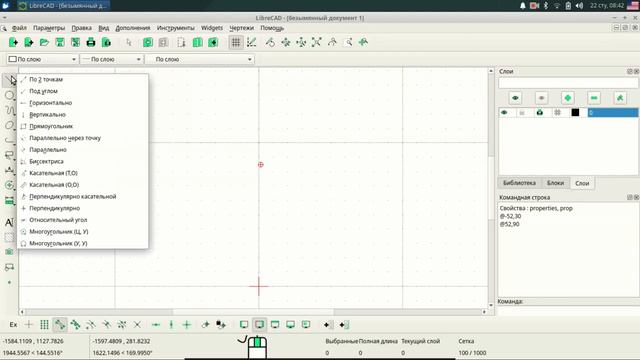640x360 pixels.
Task: Click the Zoom panning icon
Action: 363,42
